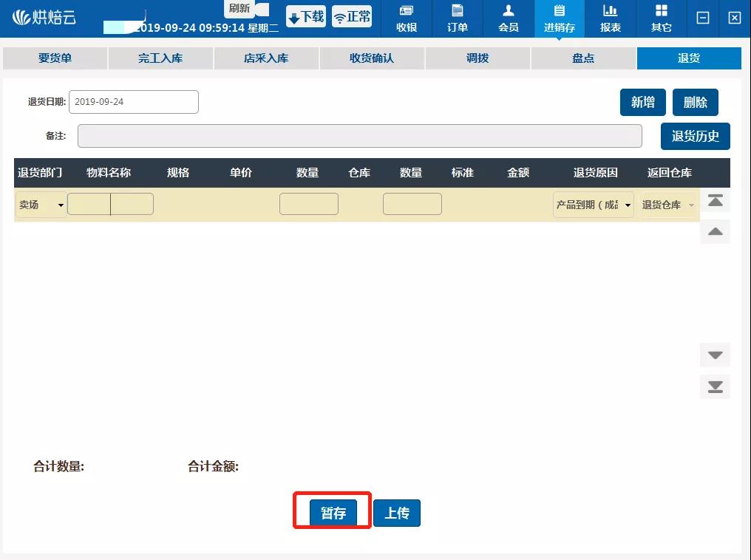751x560 pixels.
Task: Open the 报表 (reports) module
Action: [610, 18]
